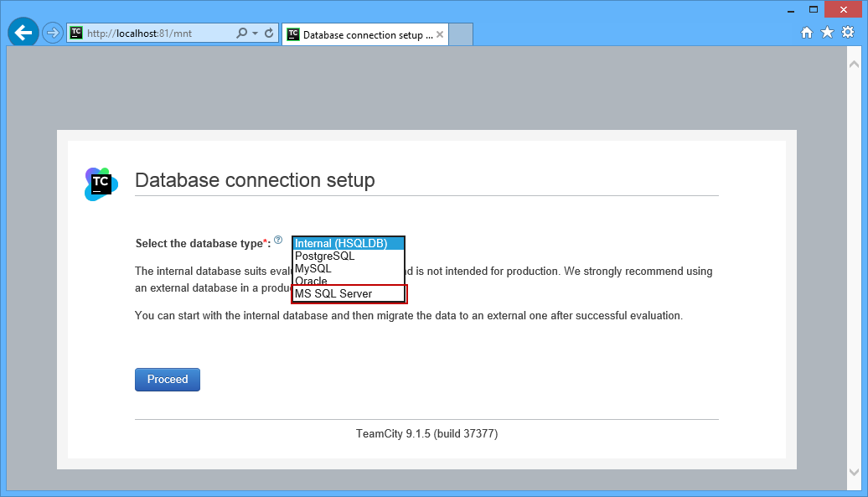Choose PostgreSQL from database list
Screen dimensions: 868x497
tap(349, 256)
